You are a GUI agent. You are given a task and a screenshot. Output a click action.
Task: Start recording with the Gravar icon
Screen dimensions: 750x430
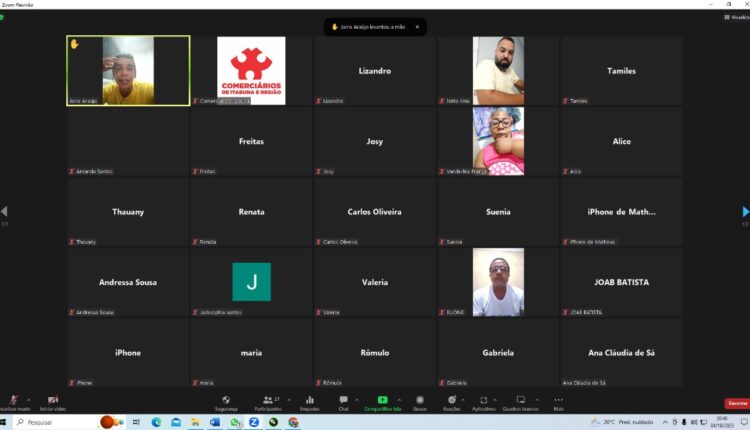(x=420, y=401)
